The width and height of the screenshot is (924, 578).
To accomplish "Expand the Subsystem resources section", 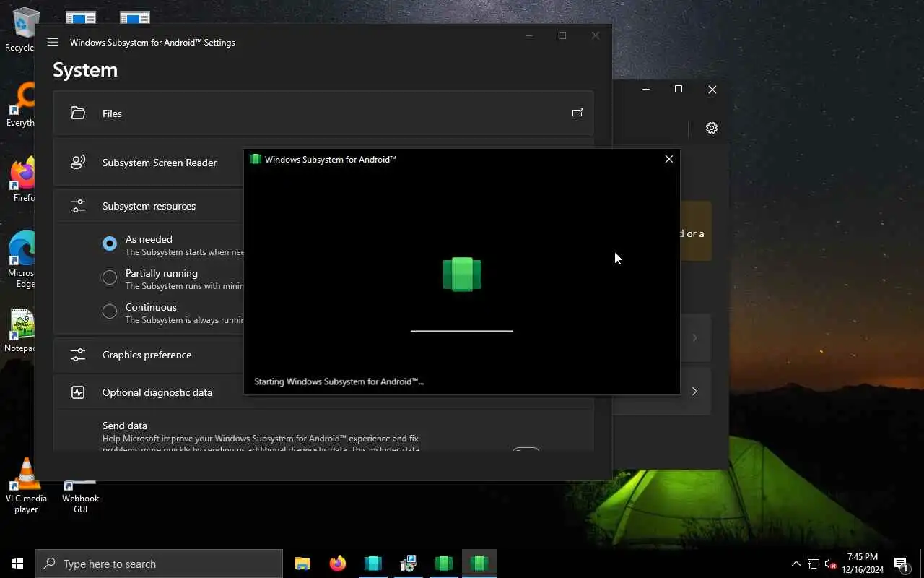I will [x=149, y=206].
